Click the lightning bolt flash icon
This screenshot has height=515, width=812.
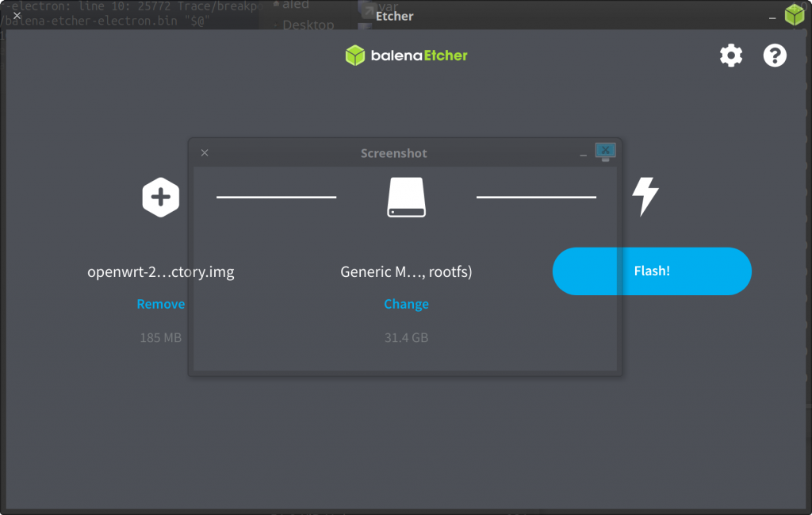(645, 196)
